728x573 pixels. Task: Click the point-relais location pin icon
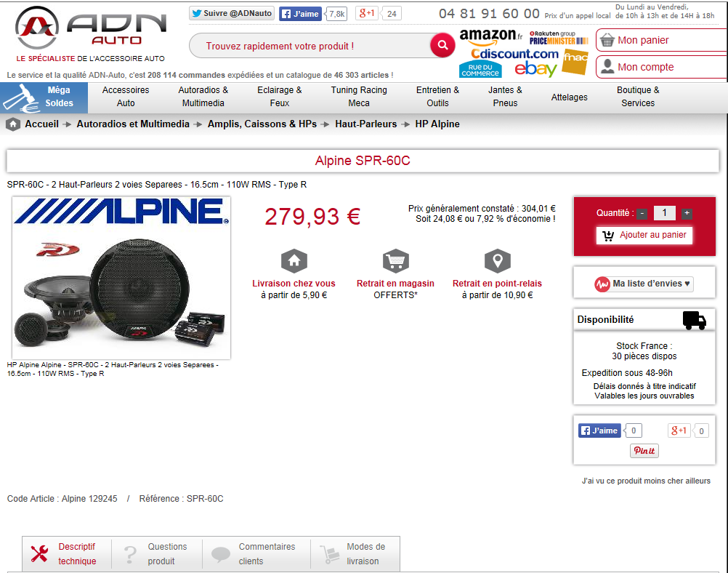(497, 261)
